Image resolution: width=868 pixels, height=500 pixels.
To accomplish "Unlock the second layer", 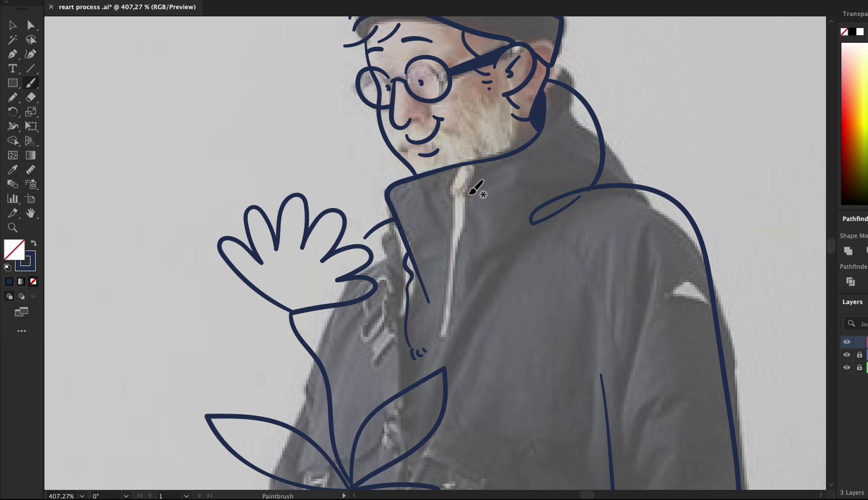I will pos(859,355).
